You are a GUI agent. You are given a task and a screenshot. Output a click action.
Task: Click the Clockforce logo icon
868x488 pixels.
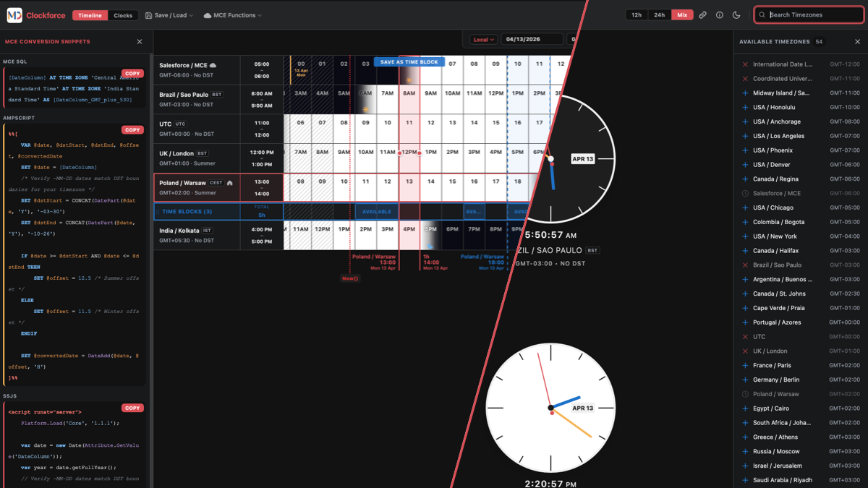14,15
